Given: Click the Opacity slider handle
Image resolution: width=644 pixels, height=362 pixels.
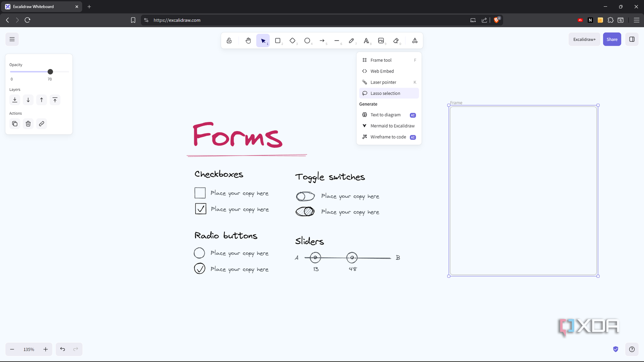Looking at the screenshot, I should coord(50,72).
